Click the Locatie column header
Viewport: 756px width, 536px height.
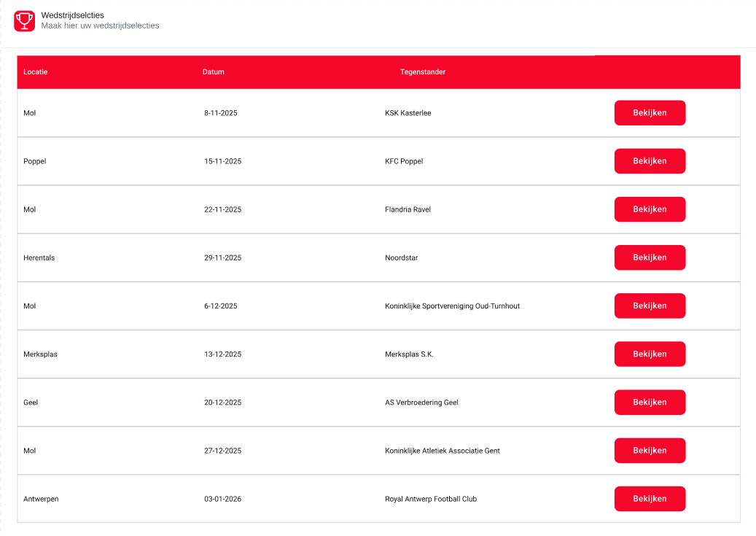click(35, 72)
